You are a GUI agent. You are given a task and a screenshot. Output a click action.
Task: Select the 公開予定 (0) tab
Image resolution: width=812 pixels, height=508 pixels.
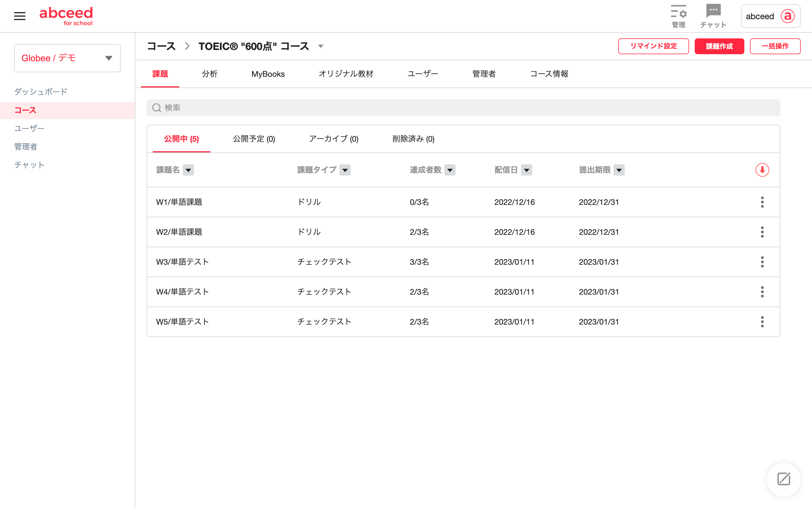(254, 139)
